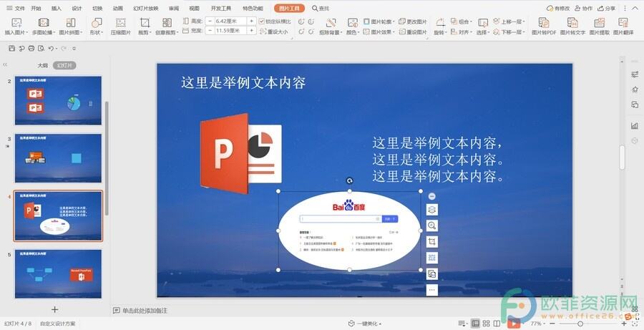Click the 重设大小 reset size button
This screenshot has width=644, height=330.
pyautogui.click(x=274, y=31)
